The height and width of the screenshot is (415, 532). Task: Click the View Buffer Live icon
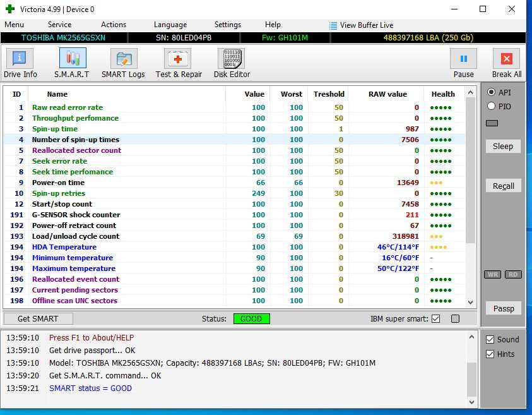point(333,25)
